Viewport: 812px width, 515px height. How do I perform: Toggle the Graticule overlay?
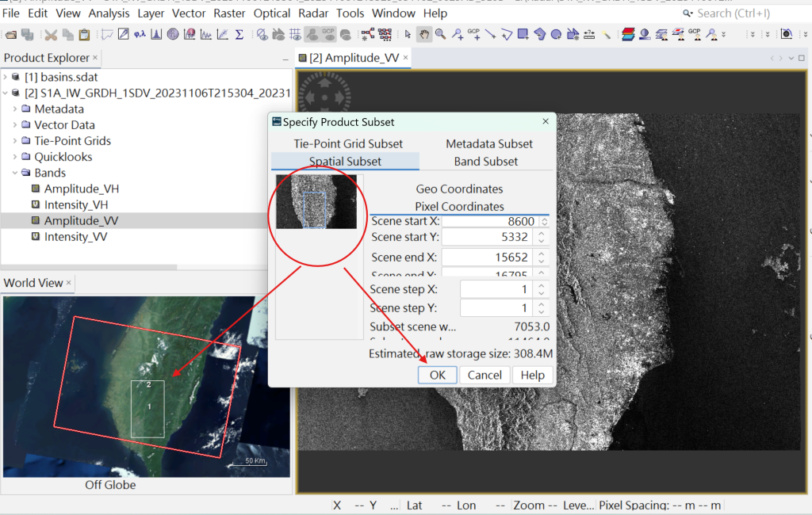[x=295, y=35]
